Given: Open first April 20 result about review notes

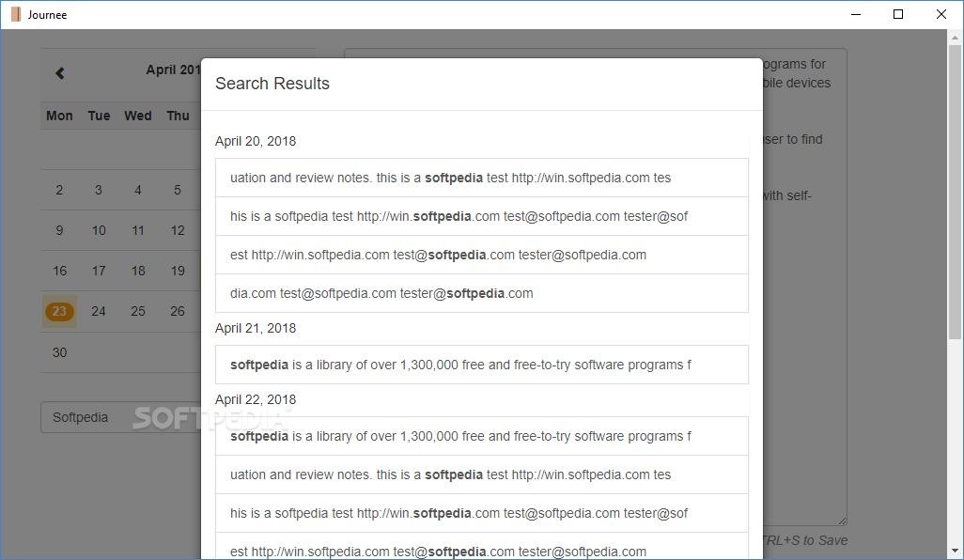Looking at the screenshot, I should pos(481,178).
